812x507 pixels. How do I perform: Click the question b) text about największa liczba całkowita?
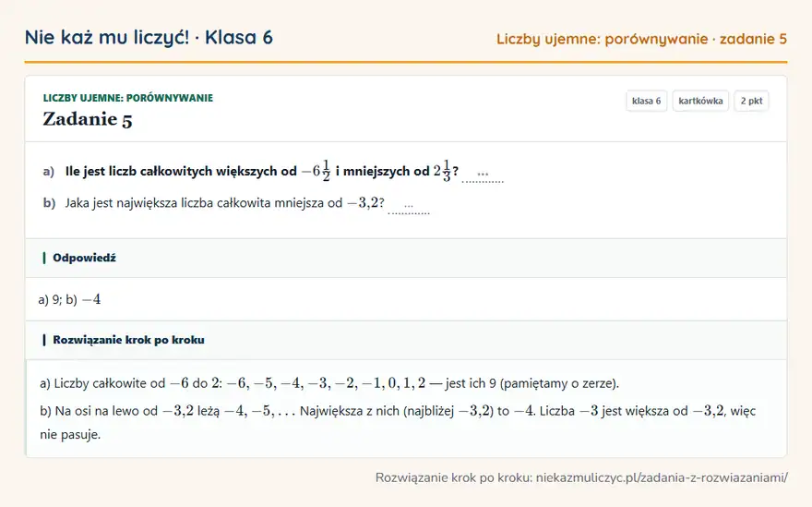(225, 202)
